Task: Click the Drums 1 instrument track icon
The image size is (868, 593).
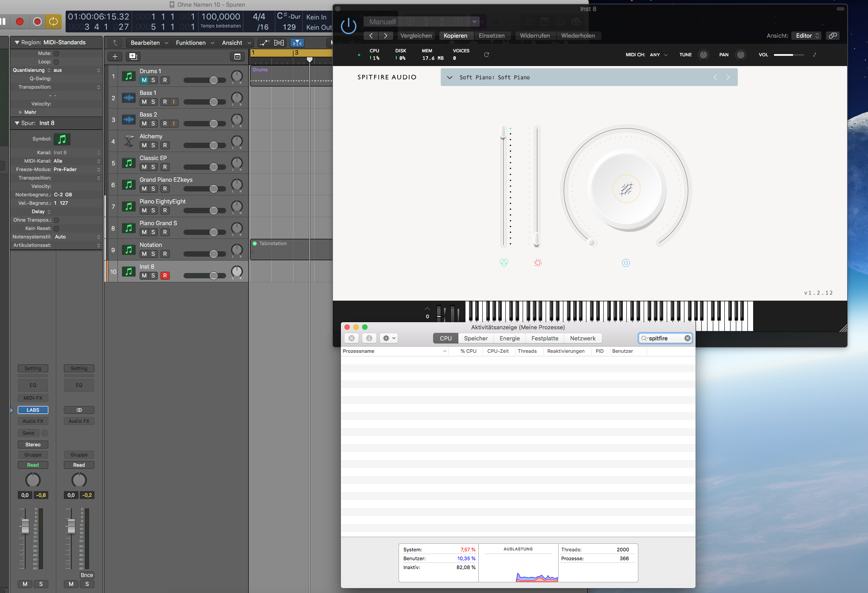Action: (x=129, y=76)
